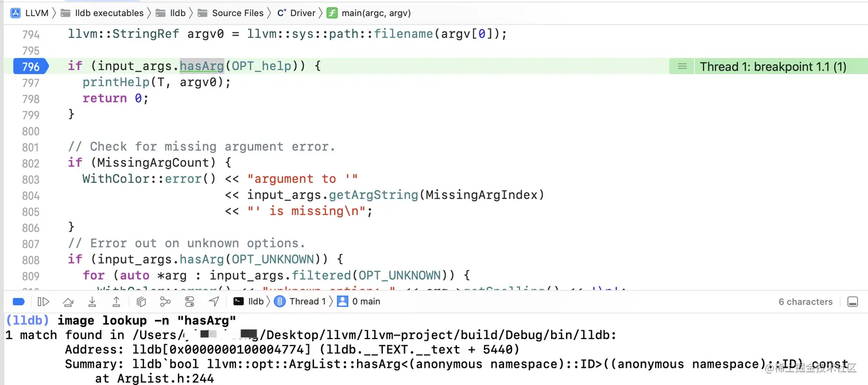
Task: Click the breakpoint marker on line 796
Action: 31,66
